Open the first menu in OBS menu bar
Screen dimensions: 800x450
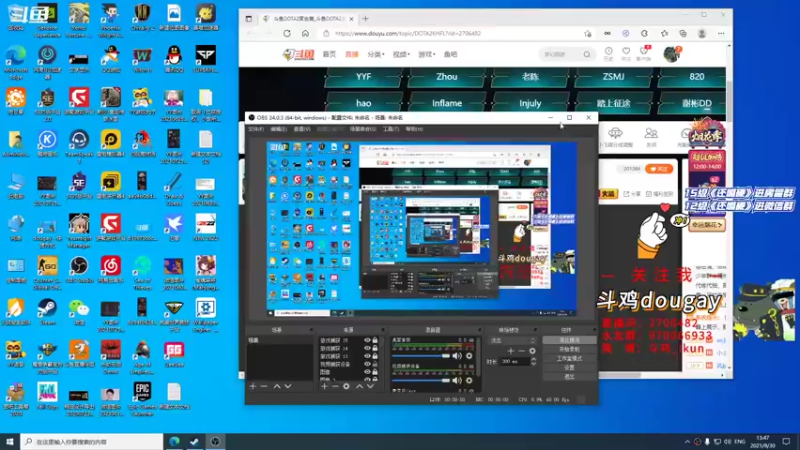256,130
